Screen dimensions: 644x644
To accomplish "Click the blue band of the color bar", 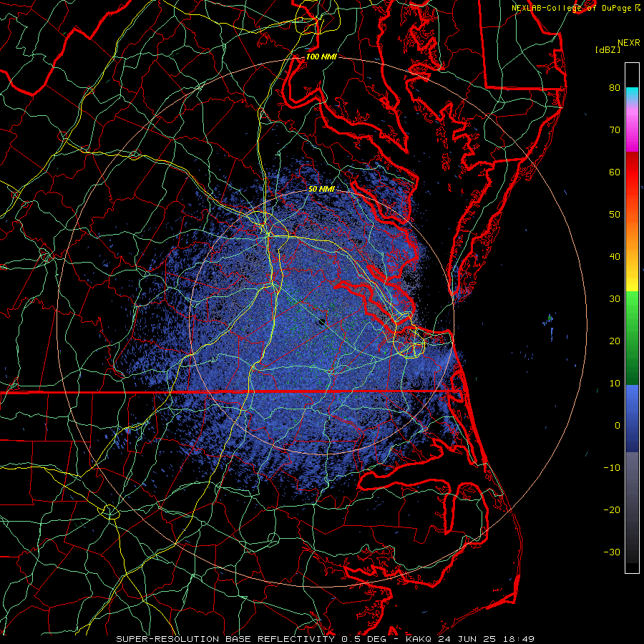I will click(632, 418).
